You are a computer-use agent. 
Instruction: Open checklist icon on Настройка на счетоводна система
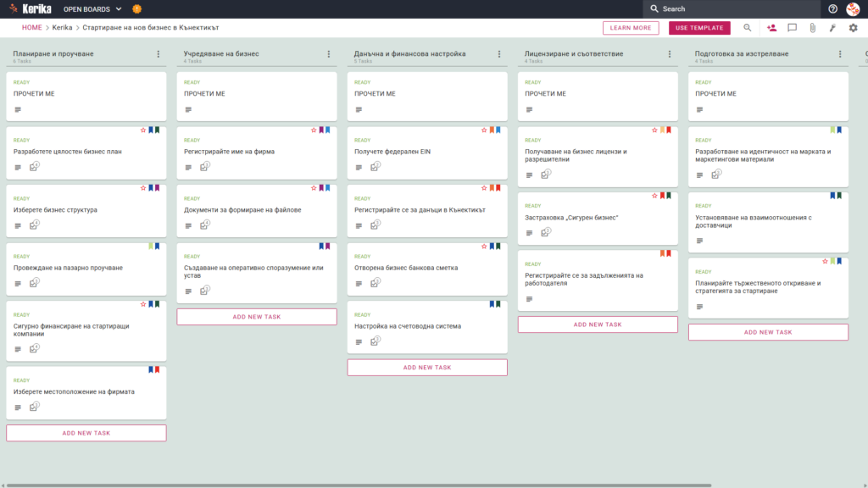click(376, 341)
